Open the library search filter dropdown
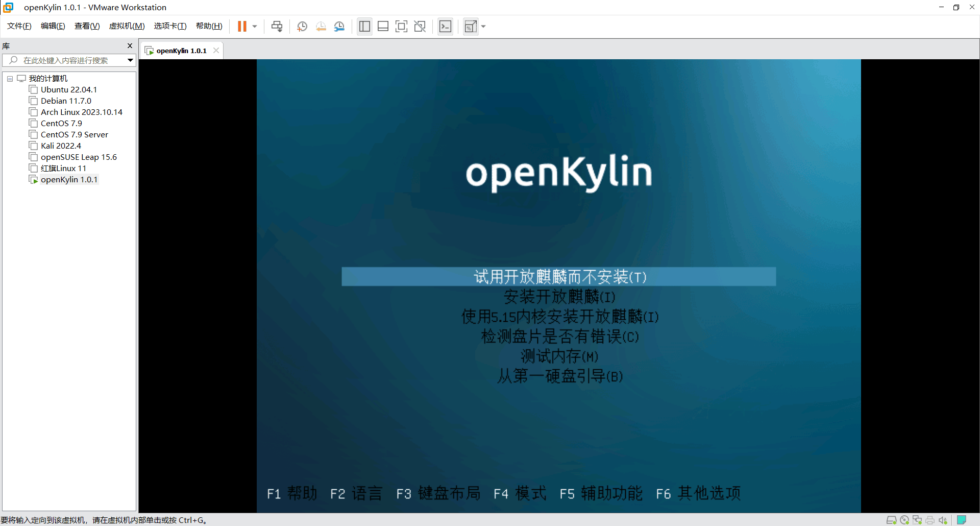 (x=130, y=60)
